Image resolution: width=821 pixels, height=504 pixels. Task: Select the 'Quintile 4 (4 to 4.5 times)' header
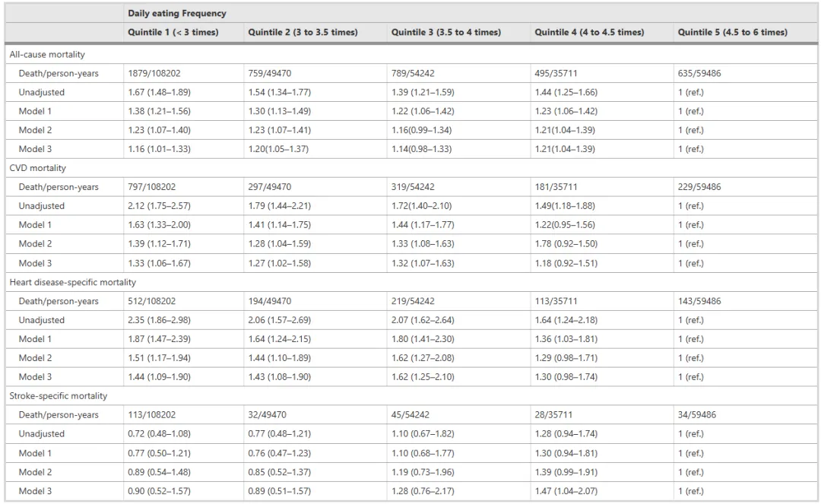tap(602, 32)
